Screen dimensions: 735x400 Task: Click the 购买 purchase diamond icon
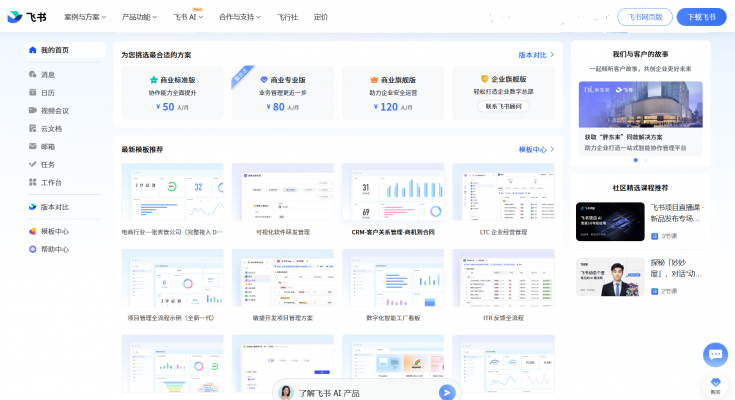pos(715,385)
